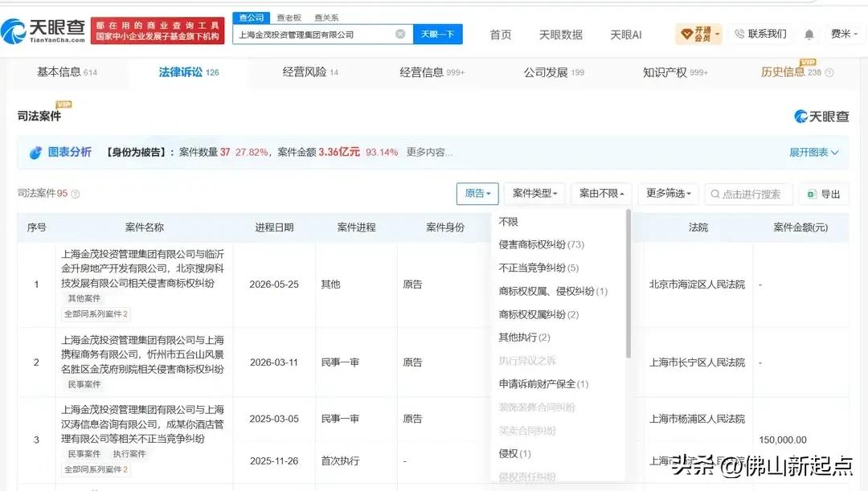Collapse the 案由不限 filter dropdown

click(x=602, y=194)
